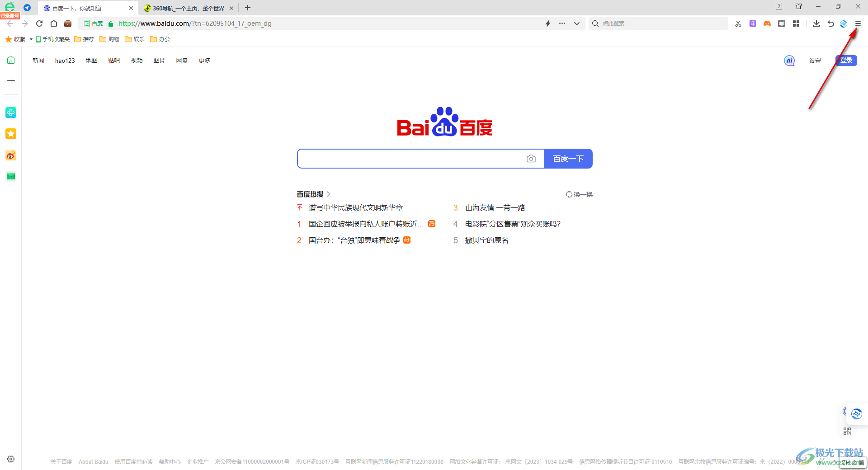Click the blue 登录 login button
This screenshot has height=470, width=868.
[846, 61]
